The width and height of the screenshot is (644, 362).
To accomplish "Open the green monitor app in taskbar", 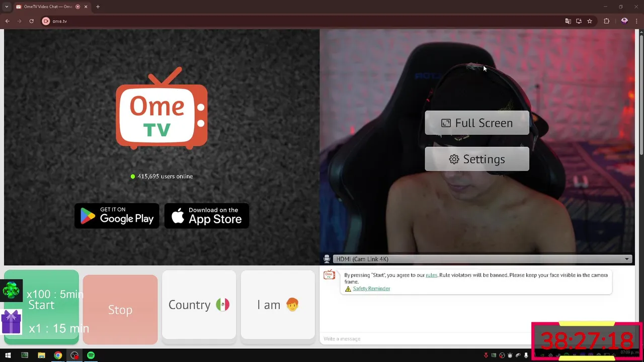I will click(x=25, y=355).
